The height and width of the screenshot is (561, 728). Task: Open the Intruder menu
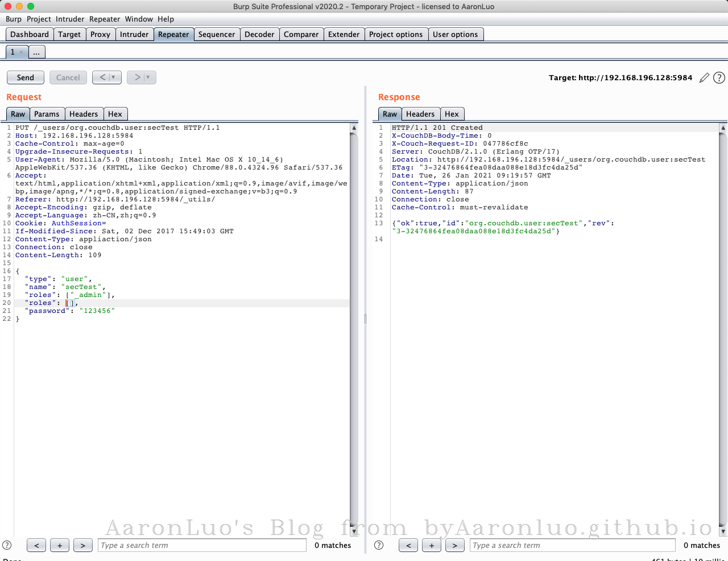click(70, 19)
